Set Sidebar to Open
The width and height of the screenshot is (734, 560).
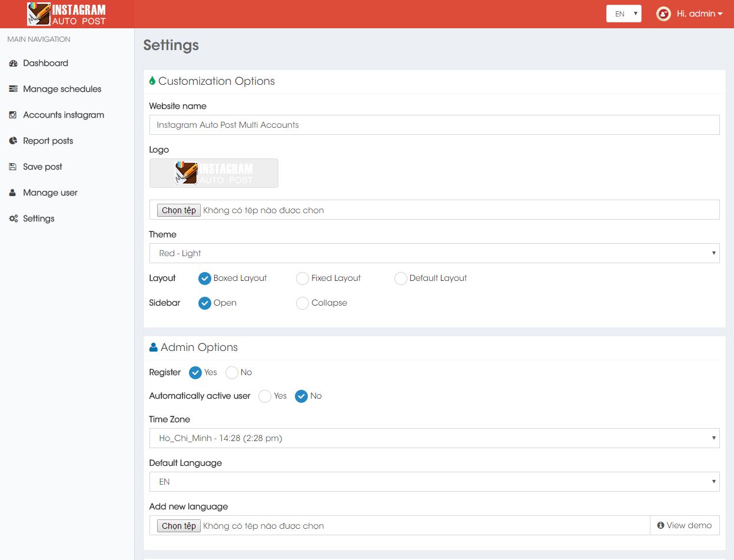pyautogui.click(x=205, y=303)
